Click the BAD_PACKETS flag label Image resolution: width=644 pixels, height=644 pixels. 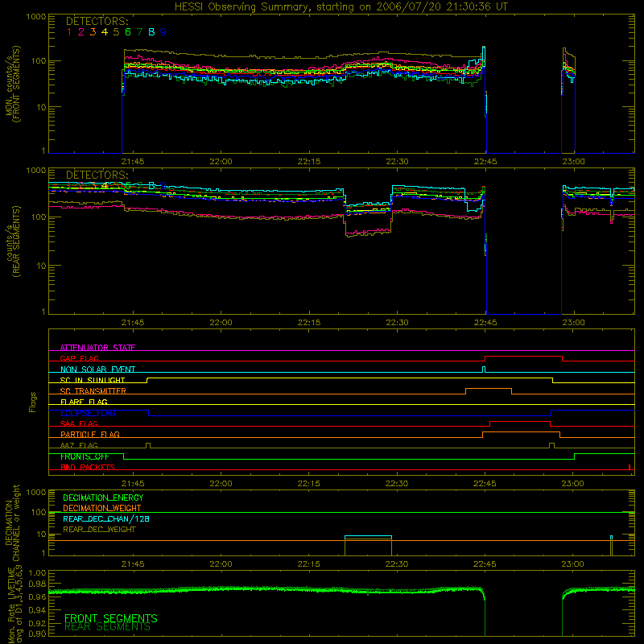pyautogui.click(x=88, y=467)
